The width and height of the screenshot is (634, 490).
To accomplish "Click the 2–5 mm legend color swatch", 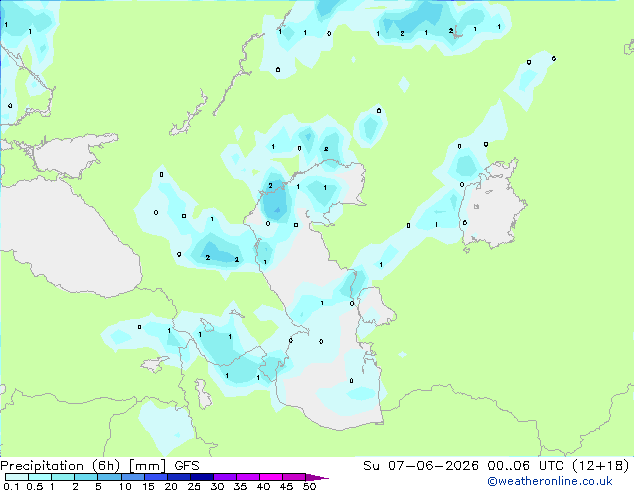I will point(86,477).
